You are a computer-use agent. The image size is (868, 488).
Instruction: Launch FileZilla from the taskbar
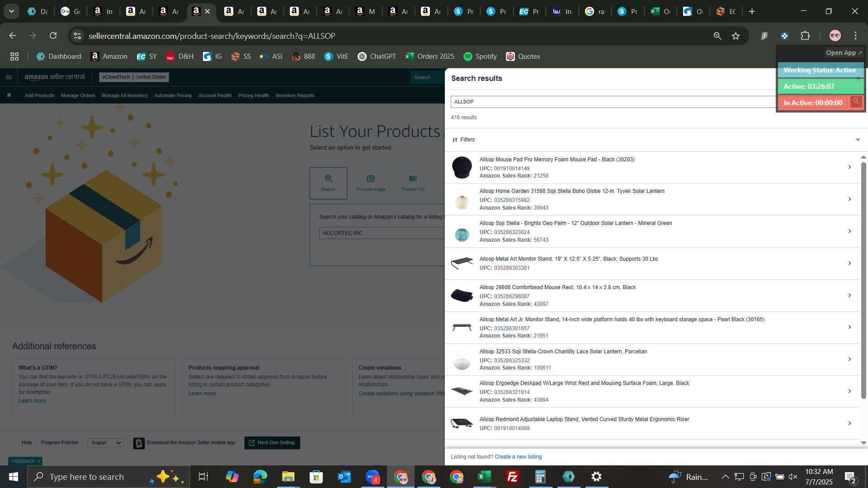coord(512,477)
